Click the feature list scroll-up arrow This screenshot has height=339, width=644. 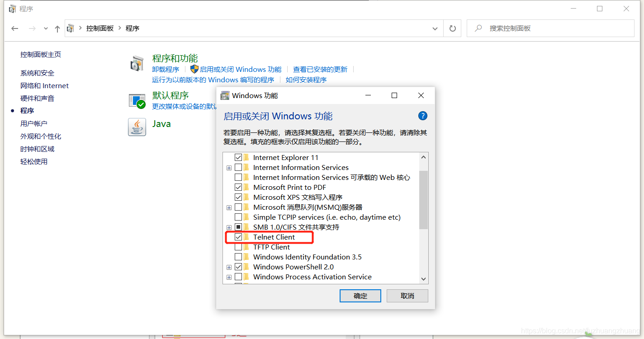[x=423, y=157]
